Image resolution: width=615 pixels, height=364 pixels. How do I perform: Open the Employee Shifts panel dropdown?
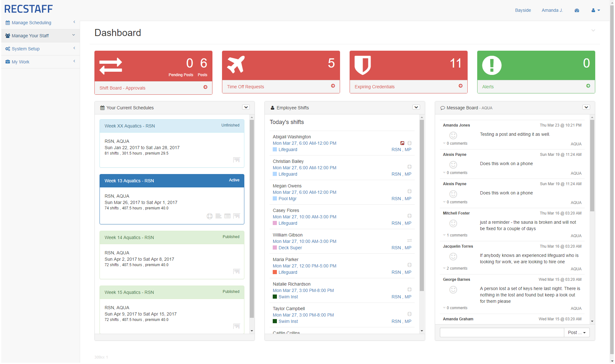pyautogui.click(x=416, y=107)
